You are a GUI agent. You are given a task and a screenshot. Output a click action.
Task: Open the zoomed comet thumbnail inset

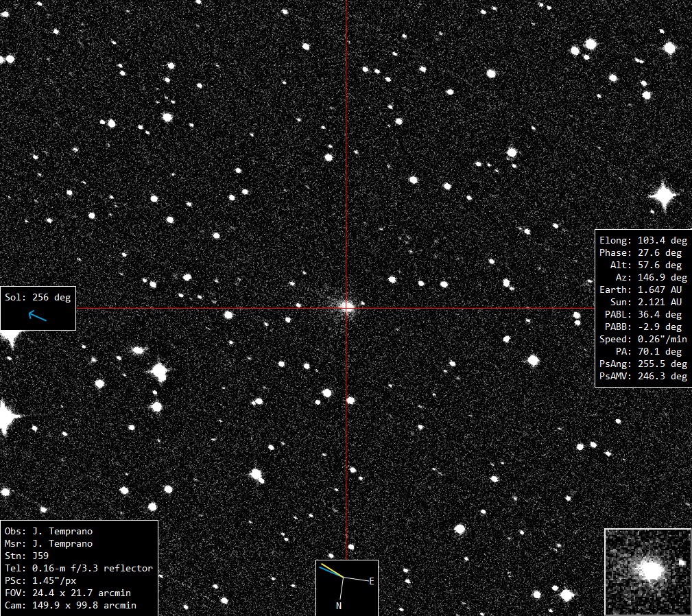coord(647,571)
